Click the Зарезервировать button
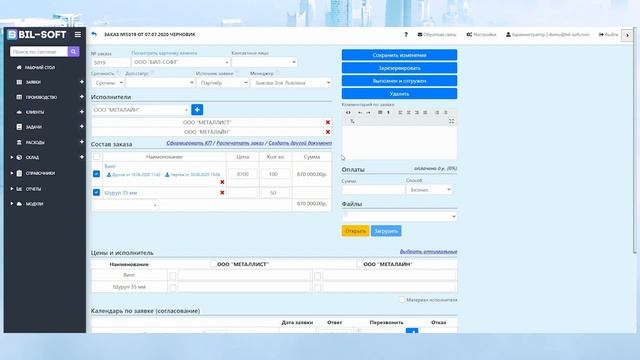Image resolution: width=640 pixels, height=360 pixels. [399, 68]
